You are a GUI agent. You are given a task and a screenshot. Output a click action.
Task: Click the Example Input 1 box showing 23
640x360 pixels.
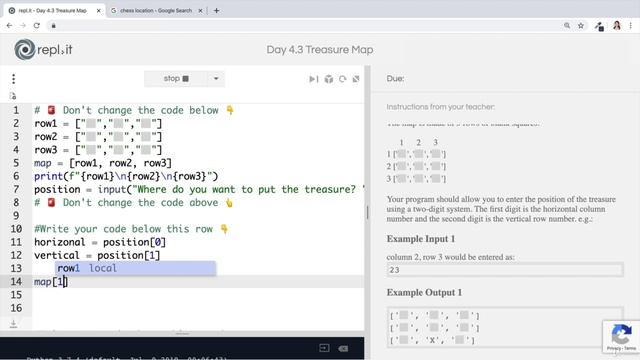click(505, 270)
